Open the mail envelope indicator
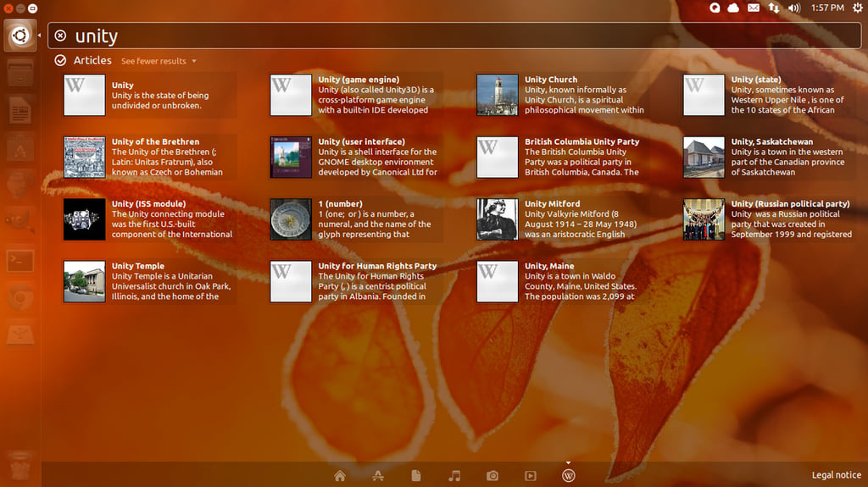 pyautogui.click(x=754, y=8)
